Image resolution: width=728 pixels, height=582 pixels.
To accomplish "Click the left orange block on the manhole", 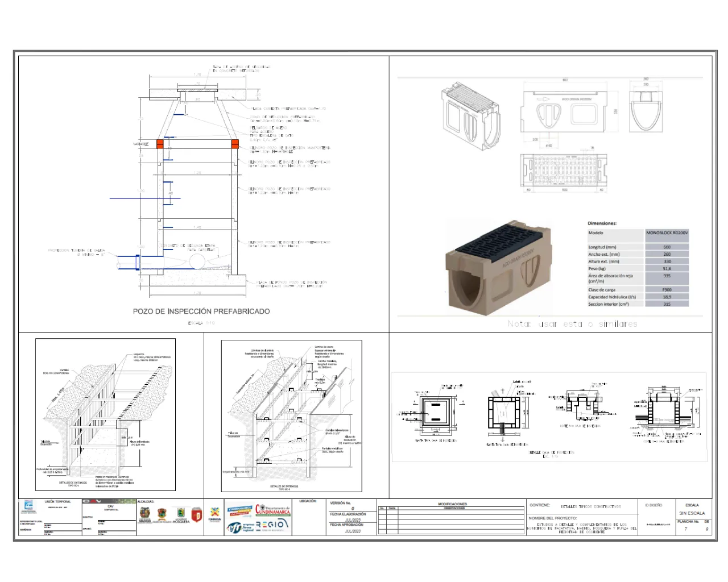I will coord(160,144).
